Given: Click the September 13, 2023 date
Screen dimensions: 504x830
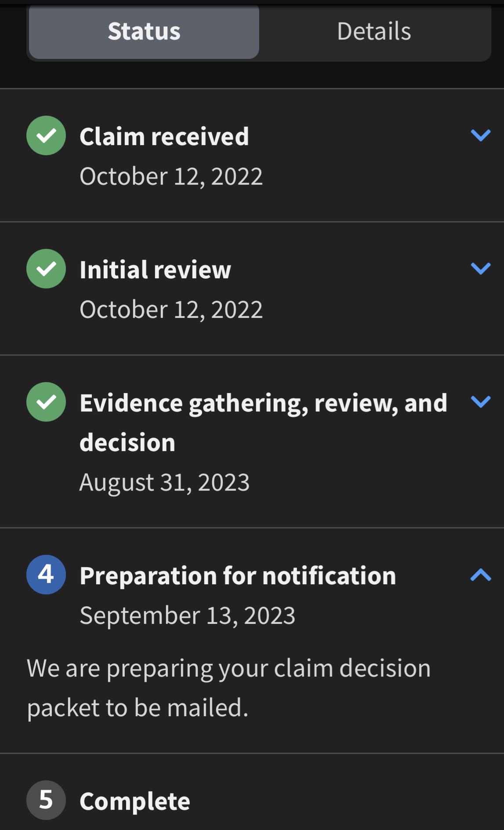Looking at the screenshot, I should point(187,615).
